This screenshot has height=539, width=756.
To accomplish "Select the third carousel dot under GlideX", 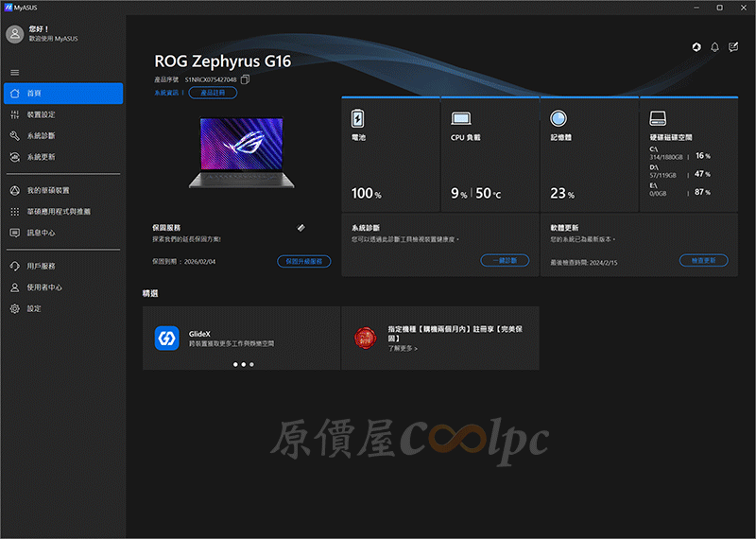I will 251,364.
